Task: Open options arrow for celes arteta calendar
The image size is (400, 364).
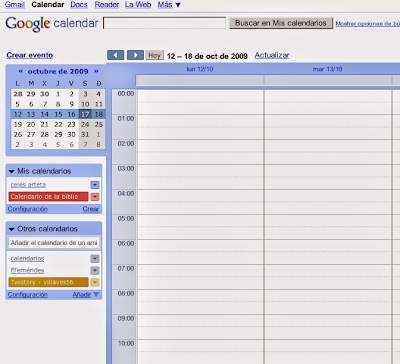Action: pyautogui.click(x=95, y=185)
